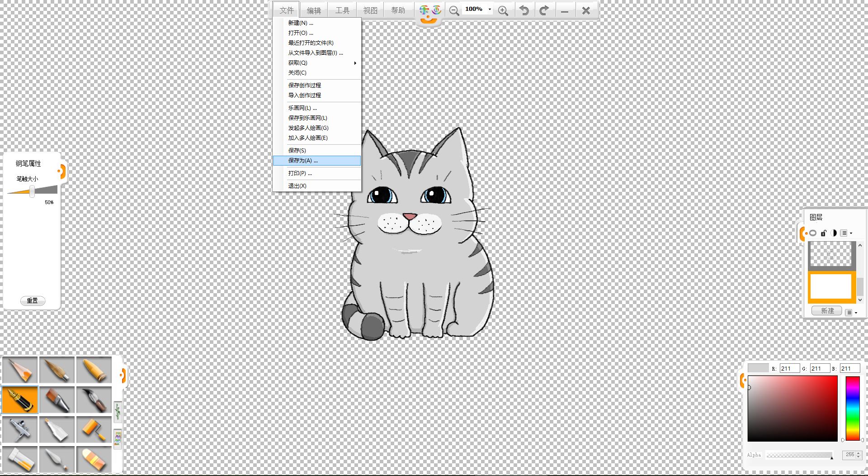Click the 重置 button in pen properties

33,301
